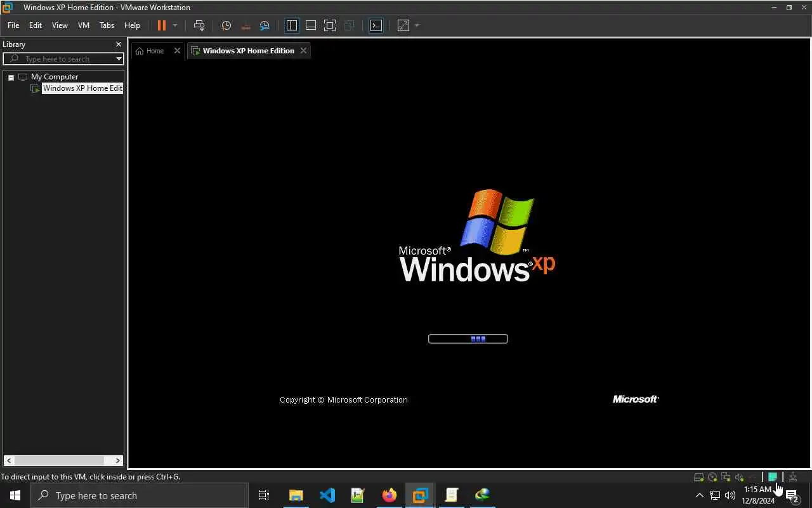Click the Unity mode toolbar icon
This screenshot has width=812, height=508.
[x=349, y=25]
